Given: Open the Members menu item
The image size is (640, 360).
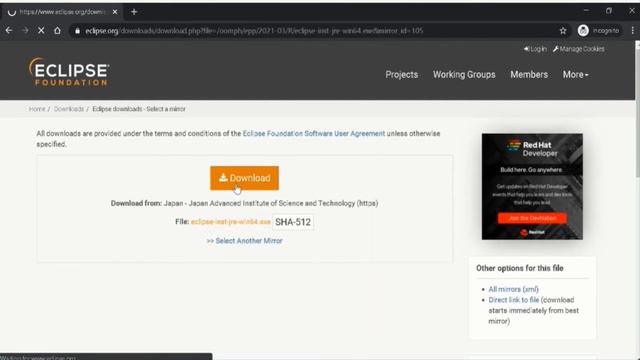Looking at the screenshot, I should [x=529, y=75].
